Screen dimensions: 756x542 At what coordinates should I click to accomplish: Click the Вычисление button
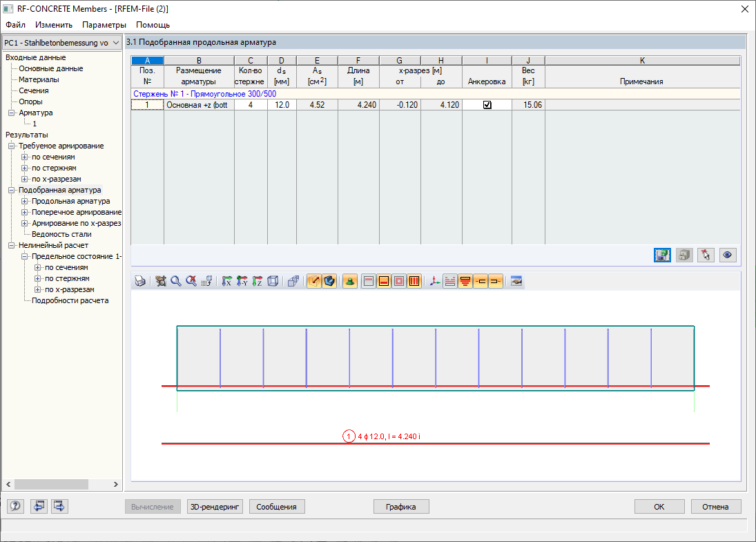click(x=153, y=506)
